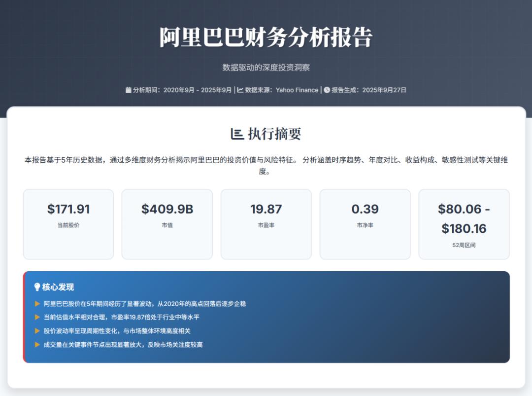Click the 阿里巴巴财务分析报告 main title

tap(266, 37)
